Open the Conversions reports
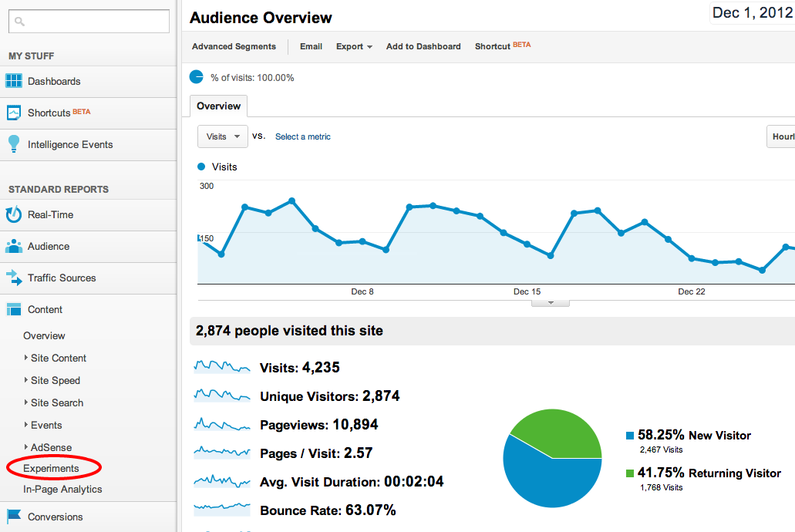The width and height of the screenshot is (795, 532). tap(88, 517)
